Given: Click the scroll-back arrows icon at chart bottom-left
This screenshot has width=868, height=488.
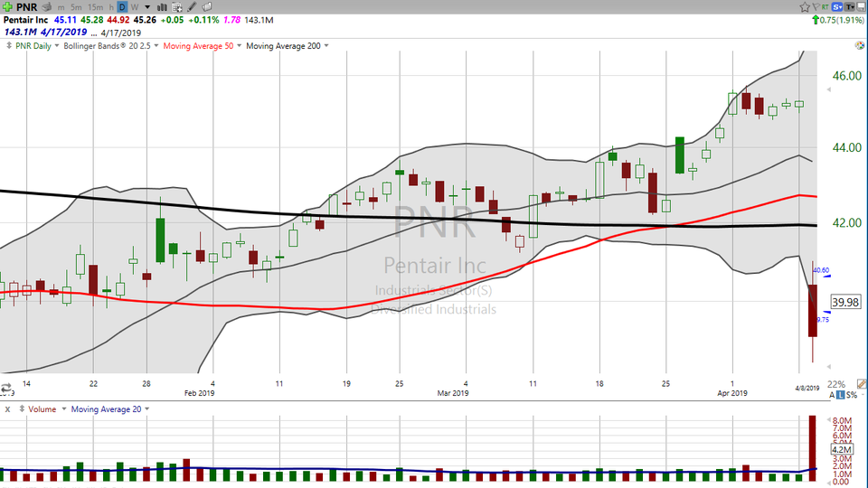Looking at the screenshot, I should coord(6,388).
